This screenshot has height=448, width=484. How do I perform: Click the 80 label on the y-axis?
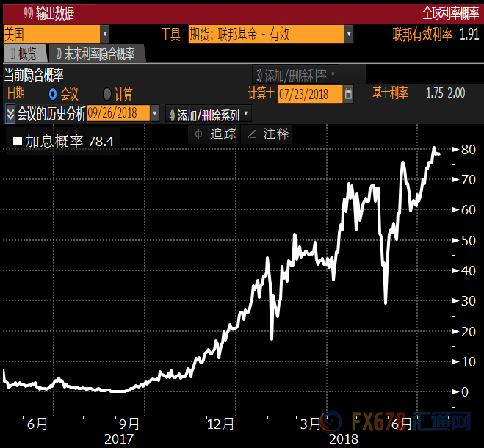[x=469, y=150]
